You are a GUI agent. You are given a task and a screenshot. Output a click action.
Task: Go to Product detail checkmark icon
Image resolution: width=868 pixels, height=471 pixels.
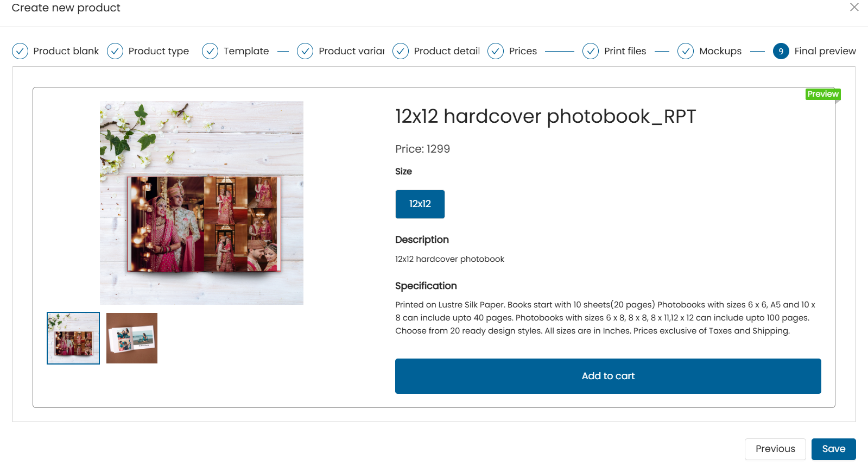[401, 51]
